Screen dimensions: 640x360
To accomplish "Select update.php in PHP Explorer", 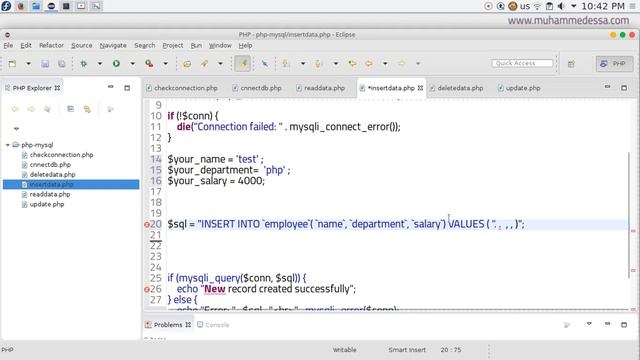I will pos(47,204).
